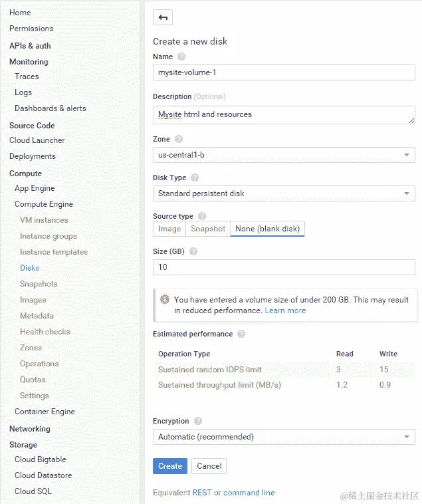422x504 pixels.
Task: Open the Encryption help question icon
Action: (198, 421)
